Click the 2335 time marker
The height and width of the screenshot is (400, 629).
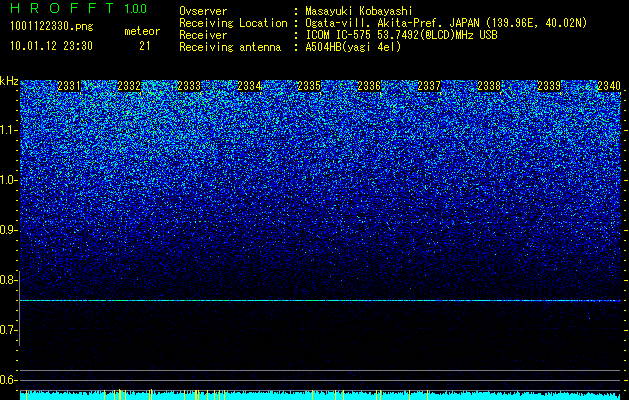[x=309, y=86]
